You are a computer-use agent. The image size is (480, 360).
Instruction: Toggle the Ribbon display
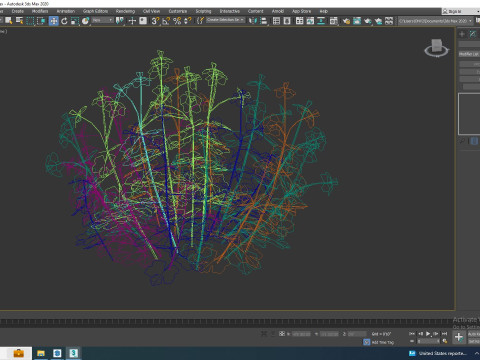[x=299, y=21]
